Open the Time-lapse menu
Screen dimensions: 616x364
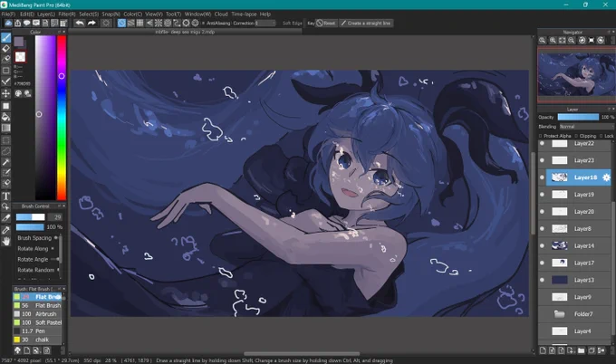click(244, 14)
